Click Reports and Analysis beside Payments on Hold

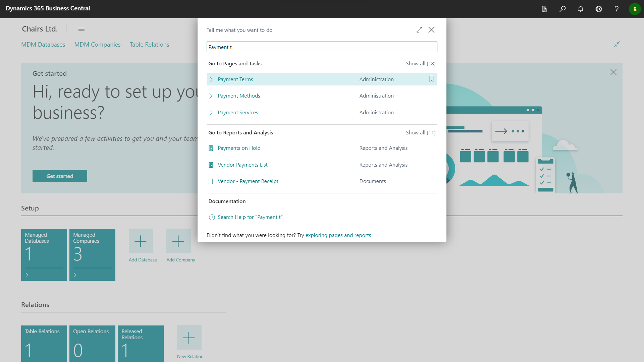click(383, 148)
